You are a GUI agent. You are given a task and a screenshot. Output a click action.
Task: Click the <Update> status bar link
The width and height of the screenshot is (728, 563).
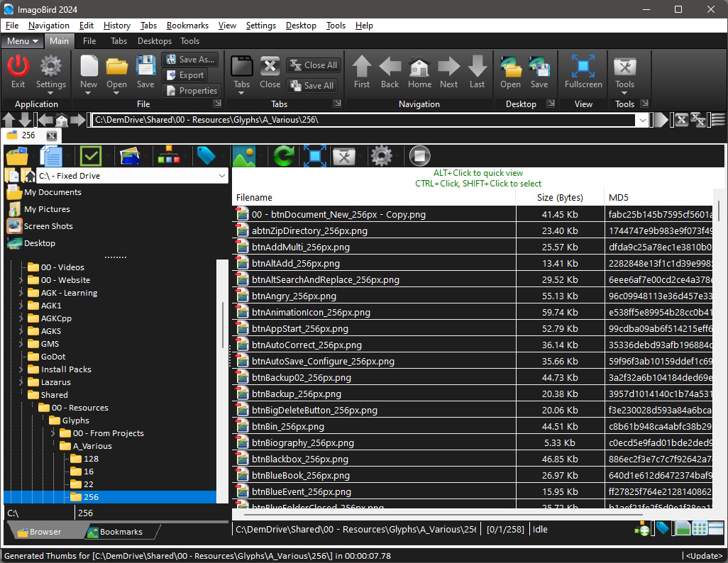[x=705, y=556]
